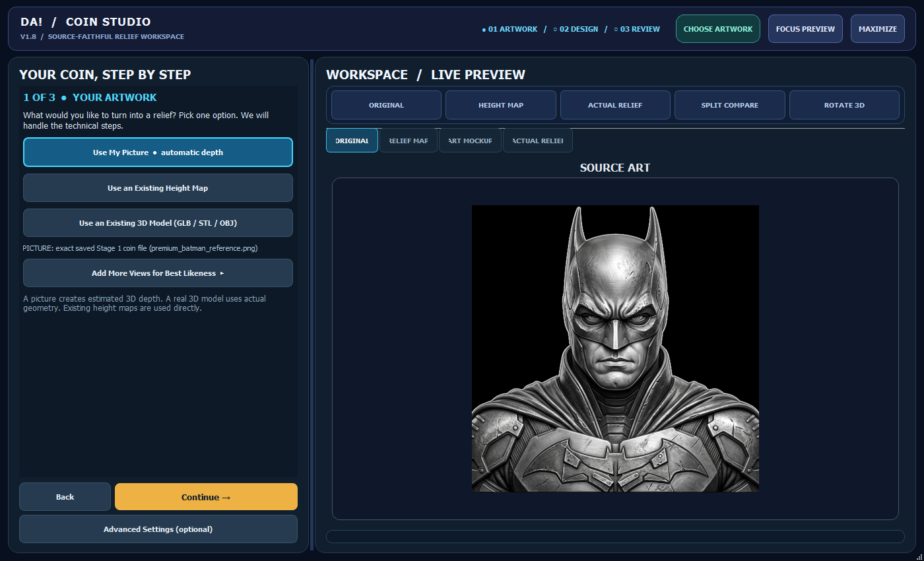The width and height of the screenshot is (924, 561).
Task: Activate Rotate 3D view
Action: point(844,105)
